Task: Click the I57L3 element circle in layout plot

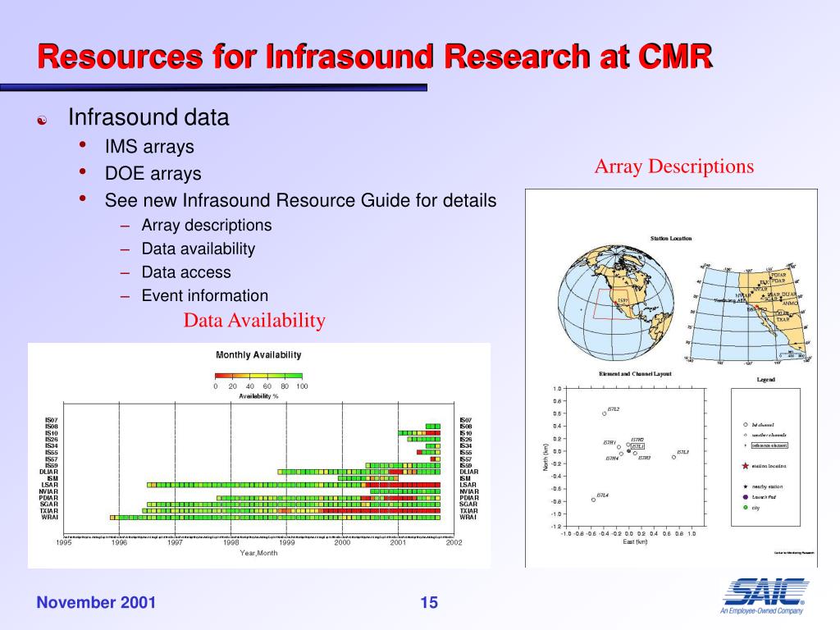Action: [x=674, y=457]
